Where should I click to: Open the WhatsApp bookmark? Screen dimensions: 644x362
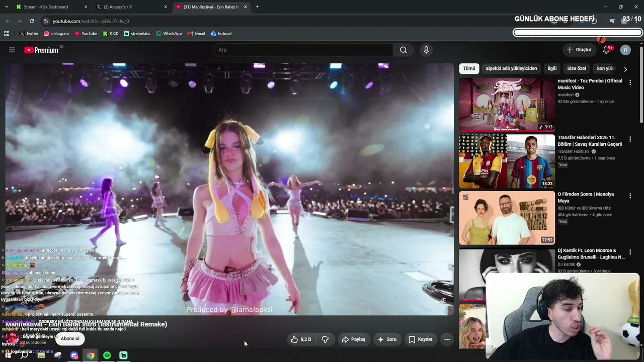click(169, 34)
